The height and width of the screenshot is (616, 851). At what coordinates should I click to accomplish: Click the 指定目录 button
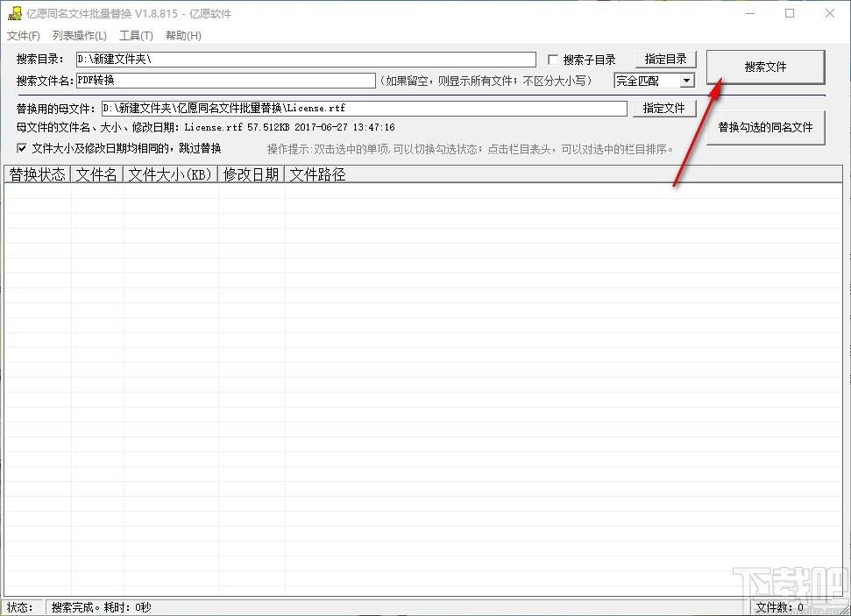point(665,60)
